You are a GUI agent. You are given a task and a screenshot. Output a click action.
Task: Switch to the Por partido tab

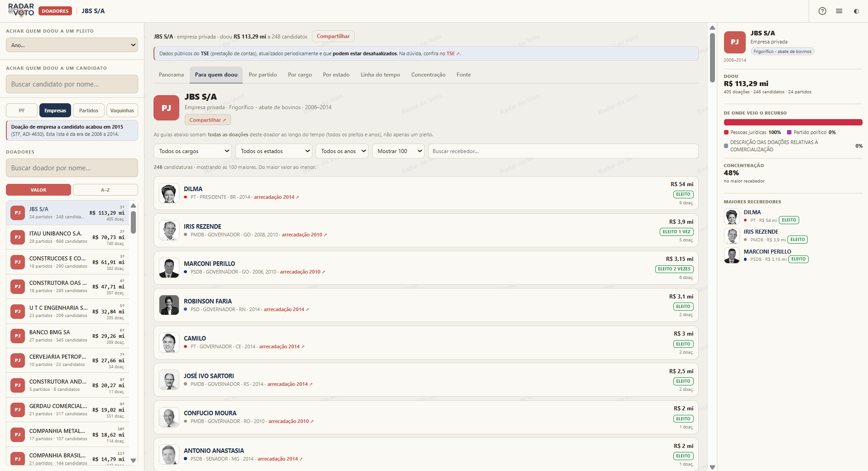click(x=263, y=75)
